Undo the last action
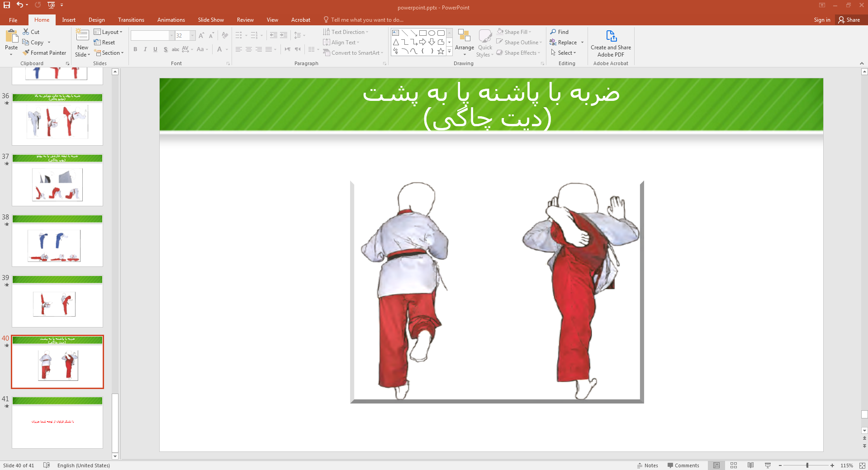Screen dimensions: 868x470 coord(19,5)
